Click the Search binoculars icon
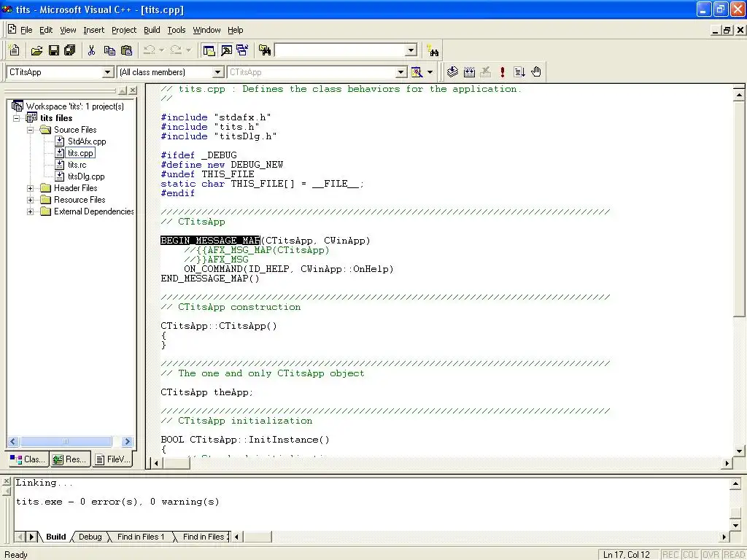The image size is (747, 560). point(433,50)
